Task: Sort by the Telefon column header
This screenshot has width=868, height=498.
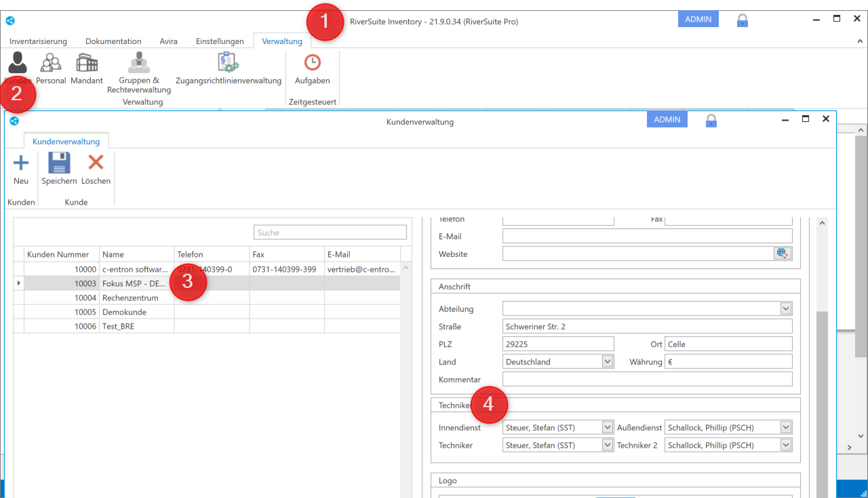Action: tap(212, 254)
